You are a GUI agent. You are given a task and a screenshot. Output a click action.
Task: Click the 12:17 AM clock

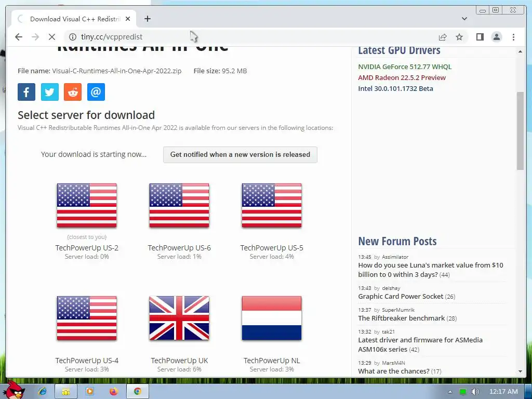tap(503, 392)
